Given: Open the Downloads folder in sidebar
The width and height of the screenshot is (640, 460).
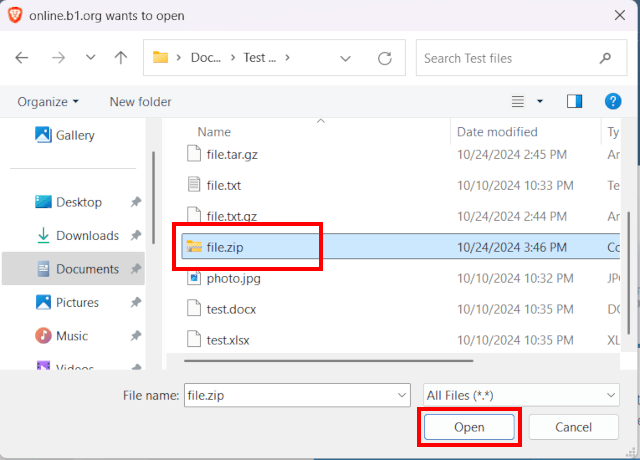Looking at the screenshot, I should [87, 235].
